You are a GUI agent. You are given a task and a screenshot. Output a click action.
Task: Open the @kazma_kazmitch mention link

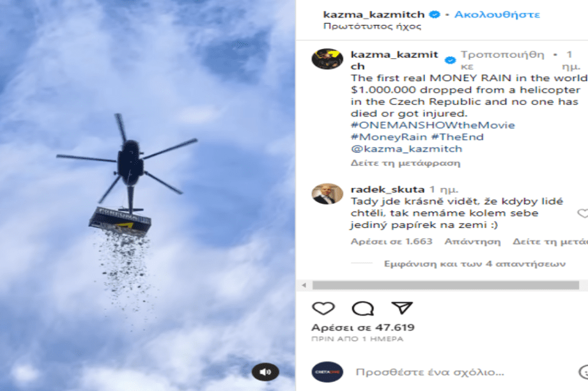pyautogui.click(x=406, y=149)
